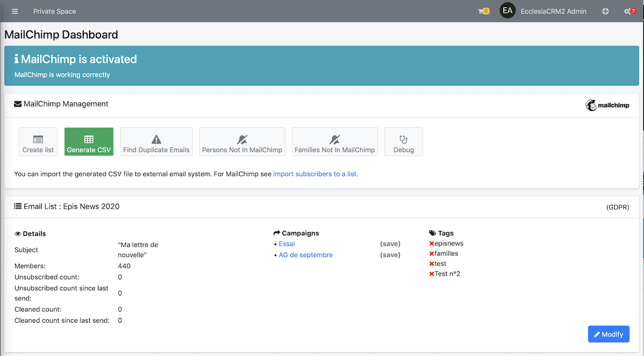Open the hamburger sidebar menu
The height and width of the screenshot is (356, 644).
[15, 11]
